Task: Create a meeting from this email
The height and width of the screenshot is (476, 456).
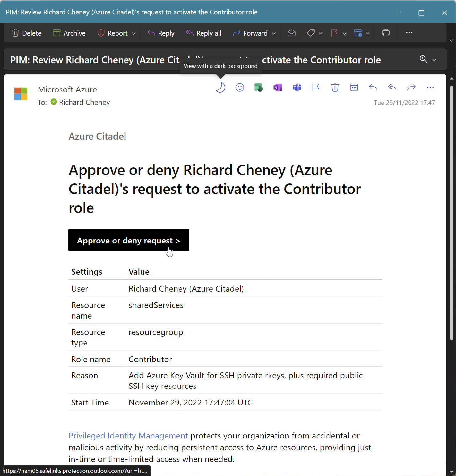Action: [x=354, y=87]
